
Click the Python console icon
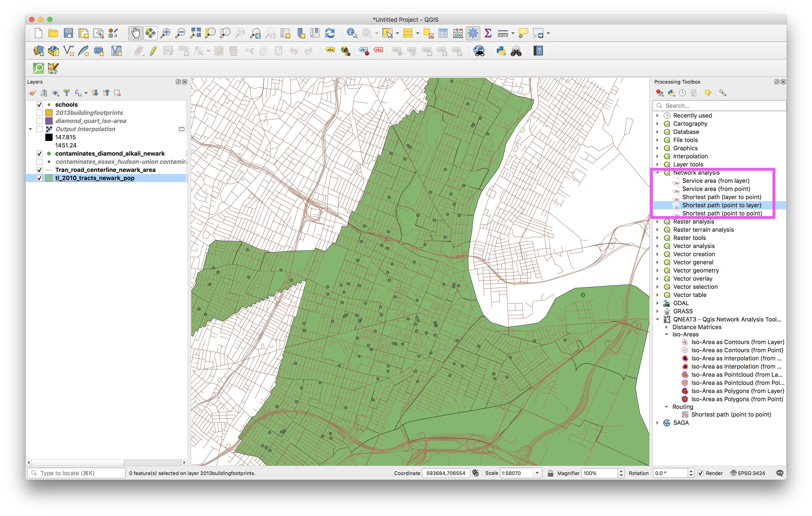coord(501,51)
